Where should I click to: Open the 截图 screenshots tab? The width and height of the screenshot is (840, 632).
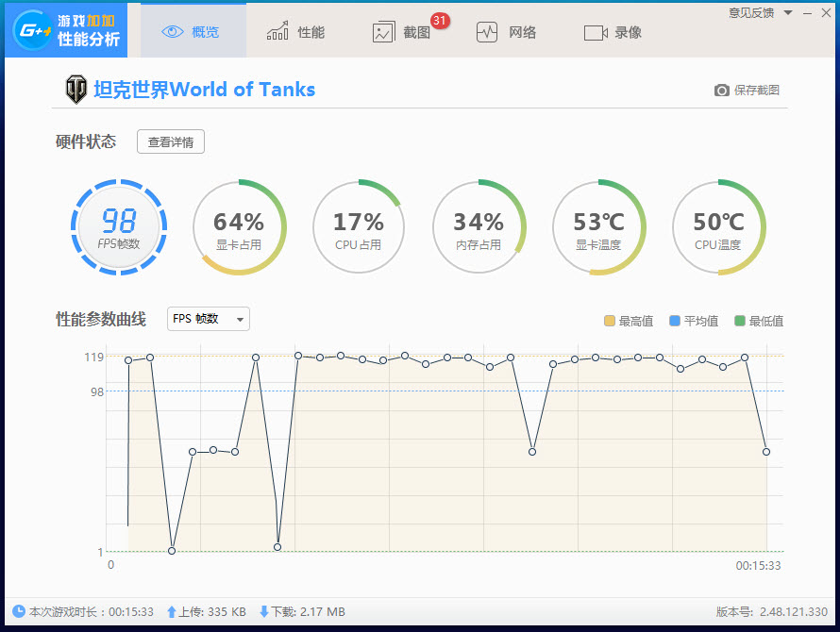401,32
